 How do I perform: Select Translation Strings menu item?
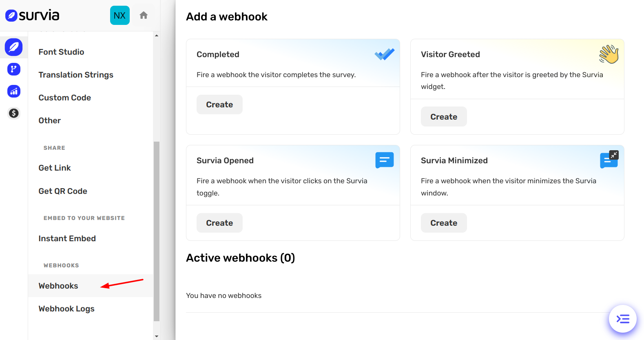pyautogui.click(x=76, y=75)
